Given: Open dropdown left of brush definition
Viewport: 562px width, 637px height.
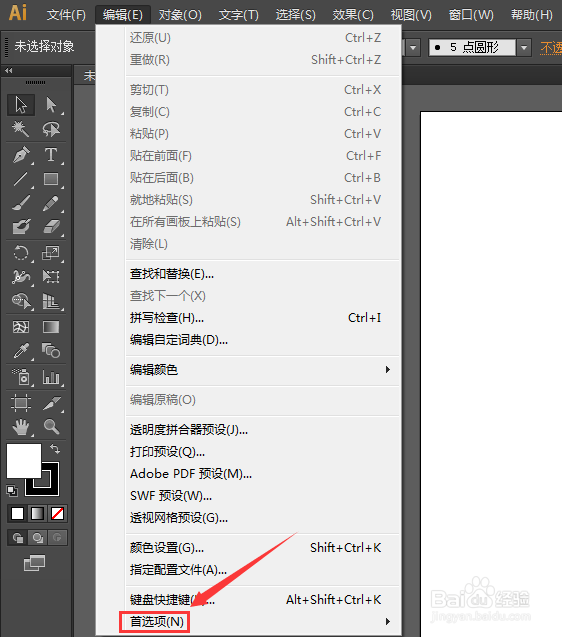Looking at the screenshot, I should pyautogui.click(x=413, y=48).
